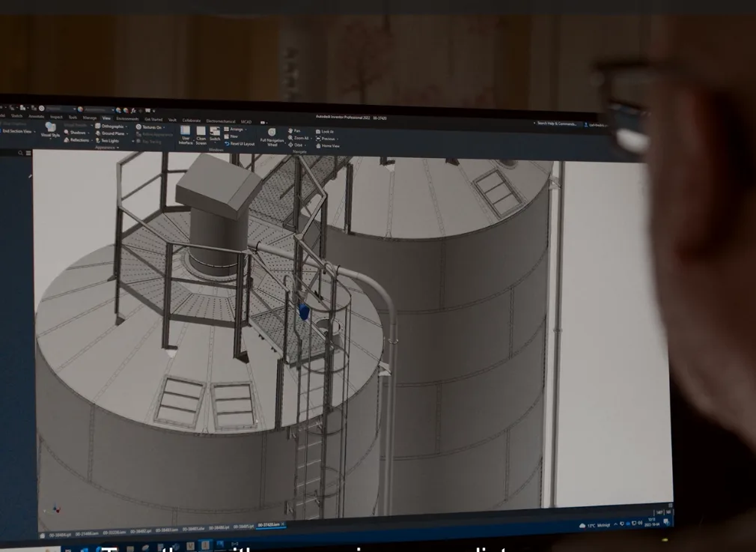Switch to the 00-37420.iam document tab

coord(269,525)
